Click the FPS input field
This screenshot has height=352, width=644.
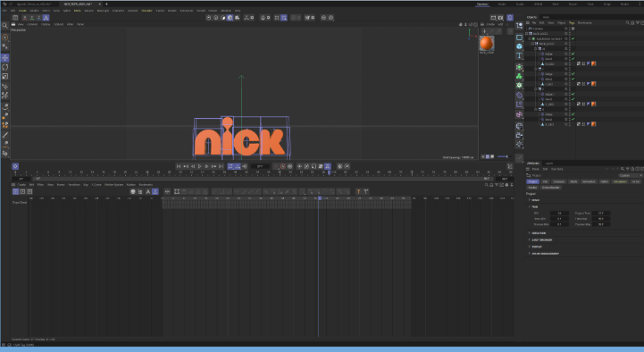(559, 214)
